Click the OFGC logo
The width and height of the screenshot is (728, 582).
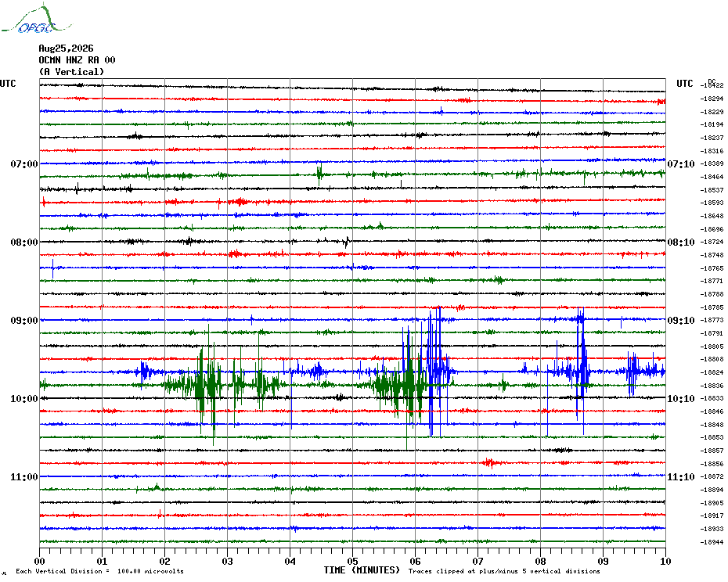(x=37, y=19)
